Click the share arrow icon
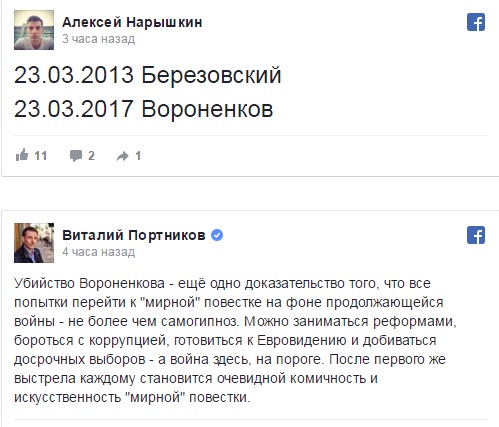The height and width of the screenshot is (427, 499). (123, 156)
